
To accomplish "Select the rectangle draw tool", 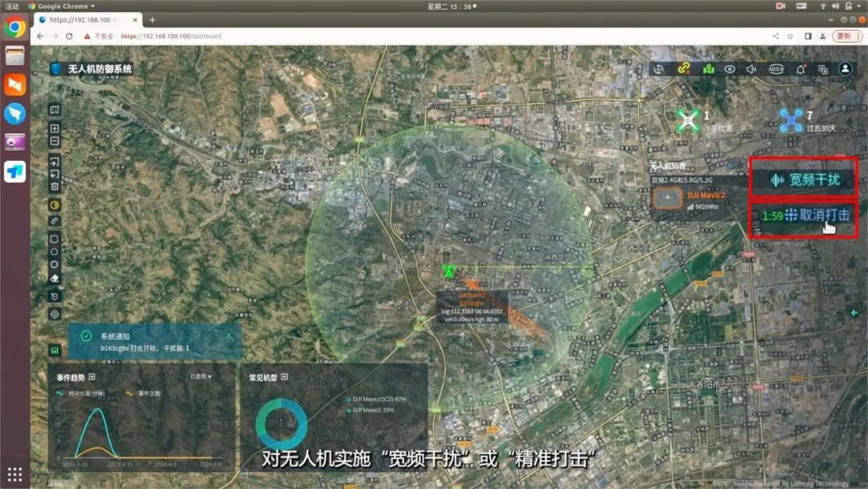I will pyautogui.click(x=55, y=239).
